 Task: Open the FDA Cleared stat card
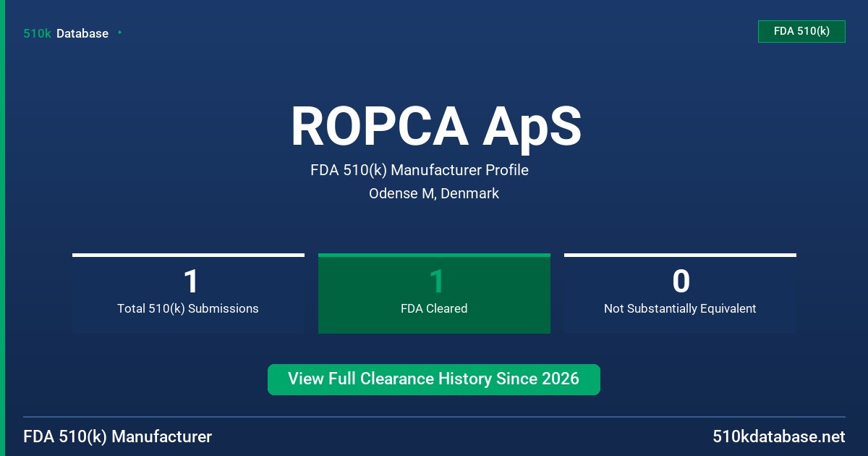[x=434, y=293]
